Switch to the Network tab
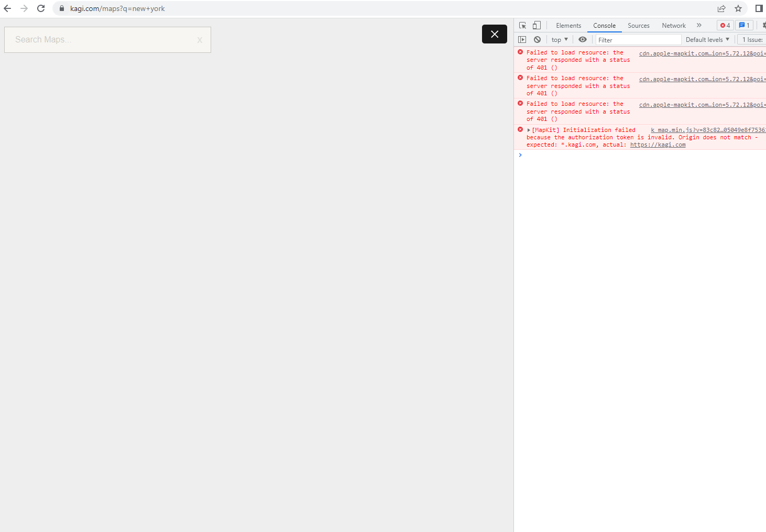Image resolution: width=766 pixels, height=532 pixels. tap(673, 26)
